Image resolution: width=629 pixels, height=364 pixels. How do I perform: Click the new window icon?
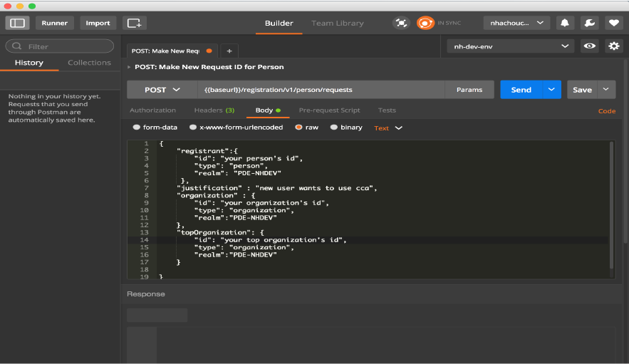click(134, 23)
